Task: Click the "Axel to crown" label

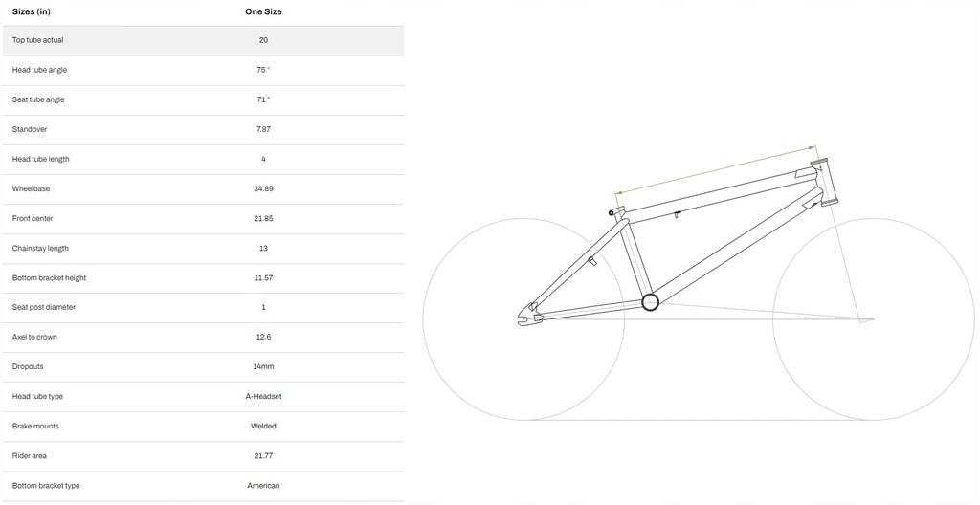Action: 34,337
